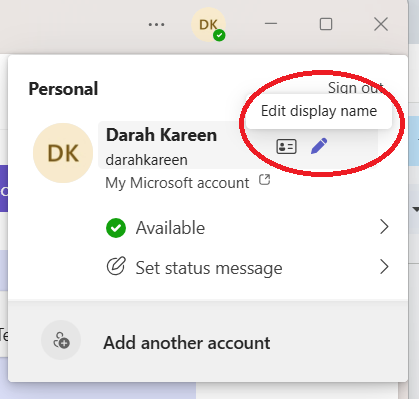Click the external link icon beside My Microsoft account
Viewport: 419px width, 399px height.
pyautogui.click(x=264, y=180)
